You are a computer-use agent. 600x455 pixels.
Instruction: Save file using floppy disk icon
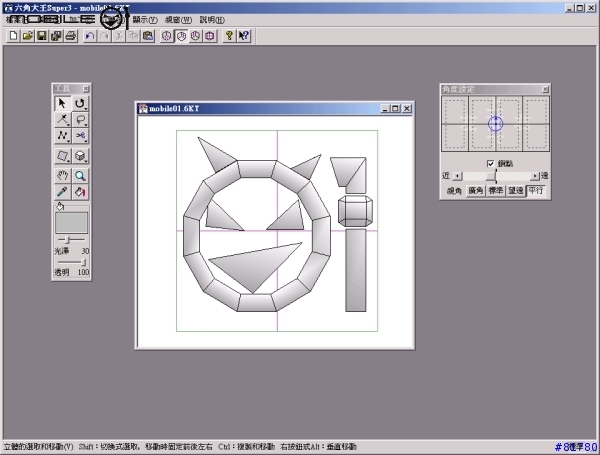42,36
